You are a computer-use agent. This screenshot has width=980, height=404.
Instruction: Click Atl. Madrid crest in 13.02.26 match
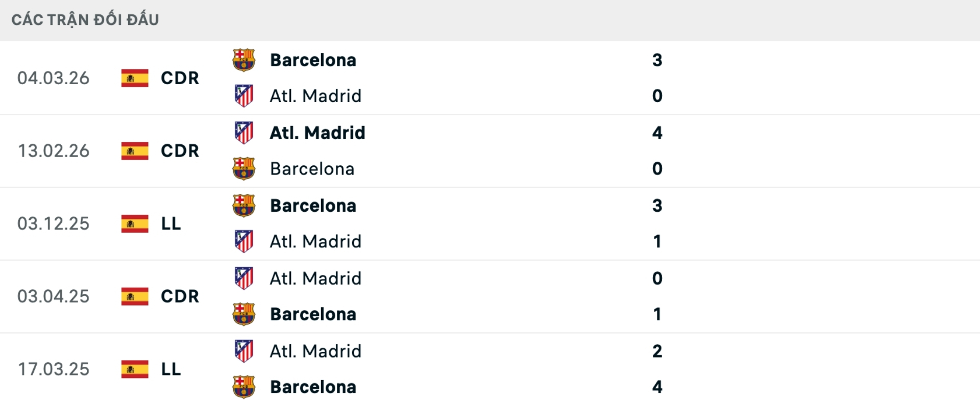(x=243, y=133)
